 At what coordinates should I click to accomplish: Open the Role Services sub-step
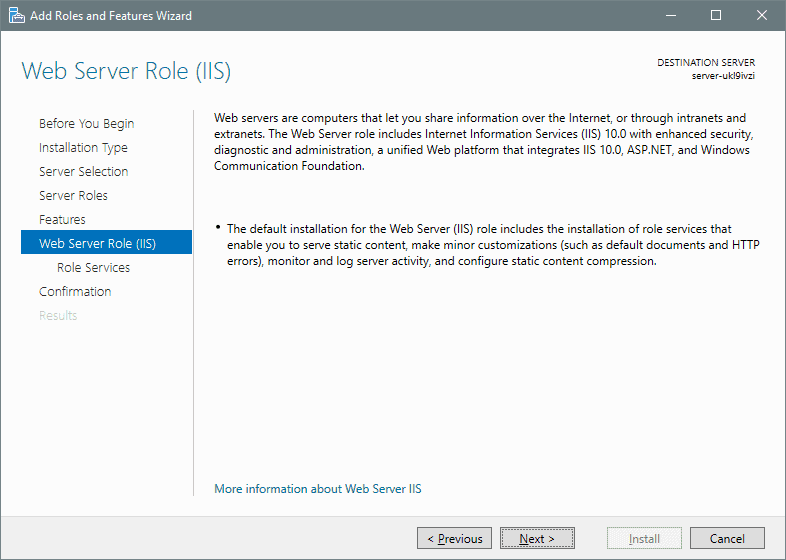pyautogui.click(x=93, y=268)
